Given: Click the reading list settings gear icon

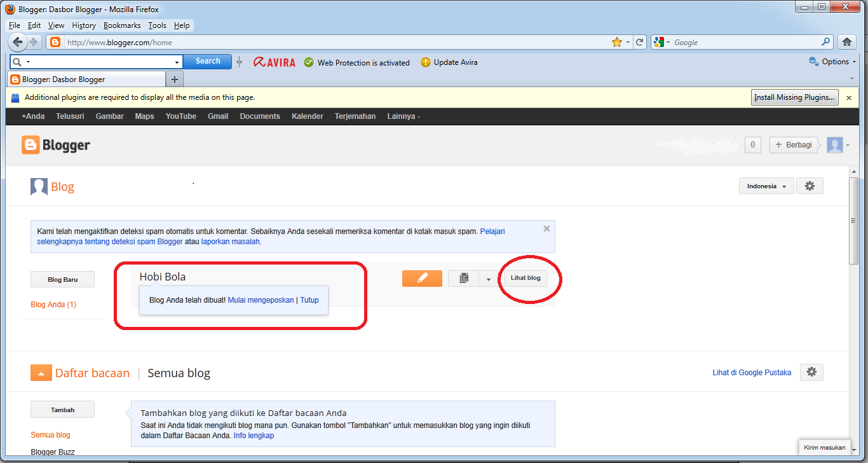Looking at the screenshot, I should coord(811,372).
